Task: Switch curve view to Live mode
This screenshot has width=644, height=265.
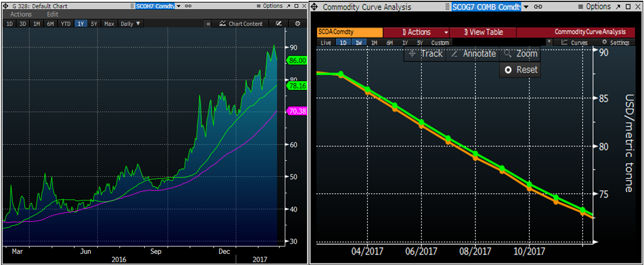Action: tap(326, 43)
